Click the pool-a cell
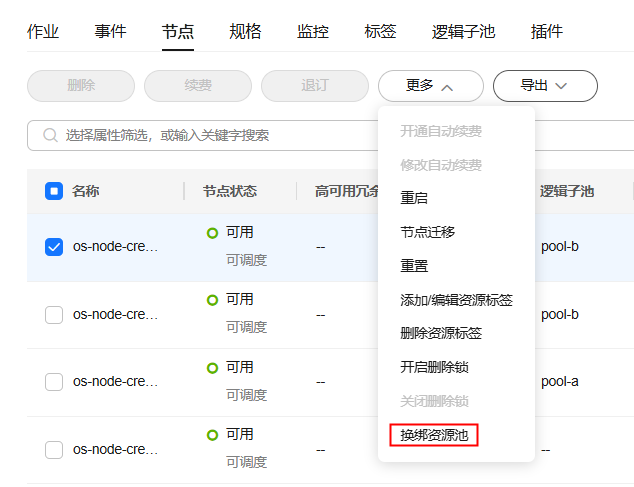Screen dimensions: 634x487 (560, 381)
